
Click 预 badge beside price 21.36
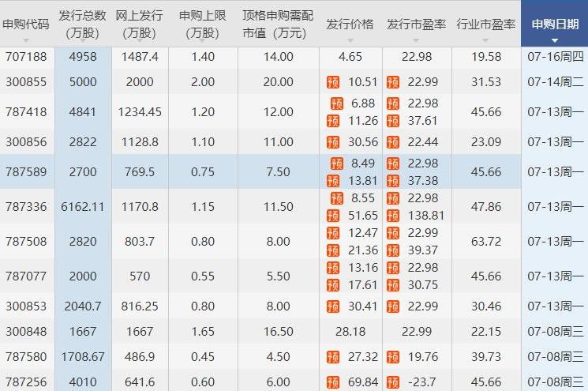tap(333, 250)
